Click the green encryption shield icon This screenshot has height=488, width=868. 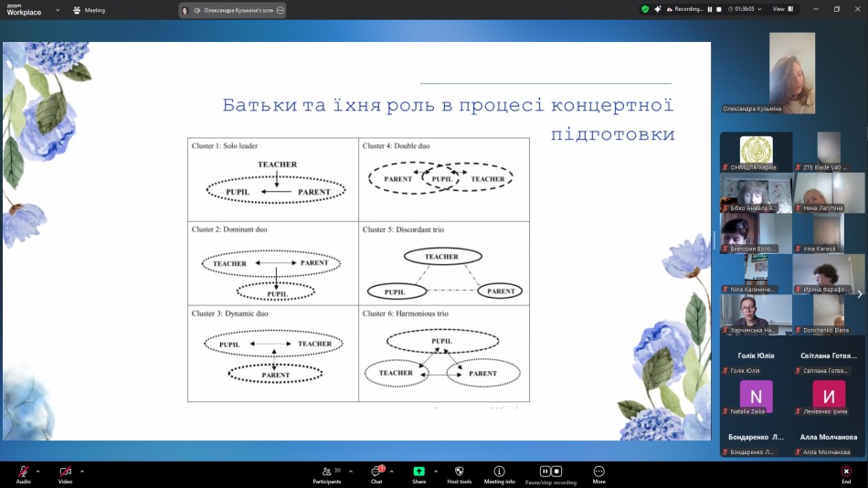point(645,9)
